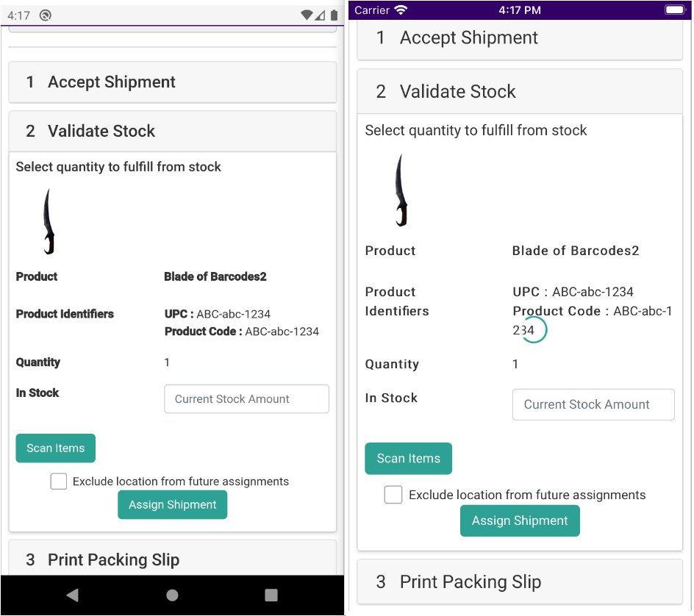694x616 pixels.
Task: Tap loading spinner near Product Code on iOS
Action: click(533, 329)
